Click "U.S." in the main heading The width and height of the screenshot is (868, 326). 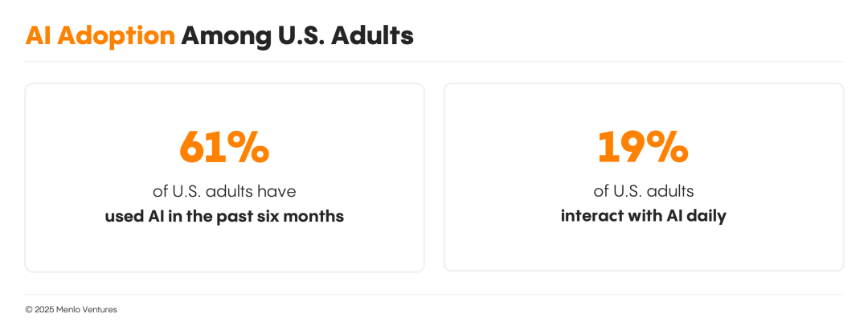click(301, 35)
